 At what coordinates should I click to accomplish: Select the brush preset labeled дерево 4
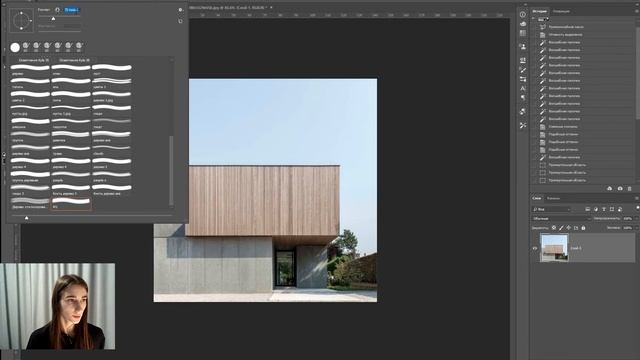tap(30, 163)
